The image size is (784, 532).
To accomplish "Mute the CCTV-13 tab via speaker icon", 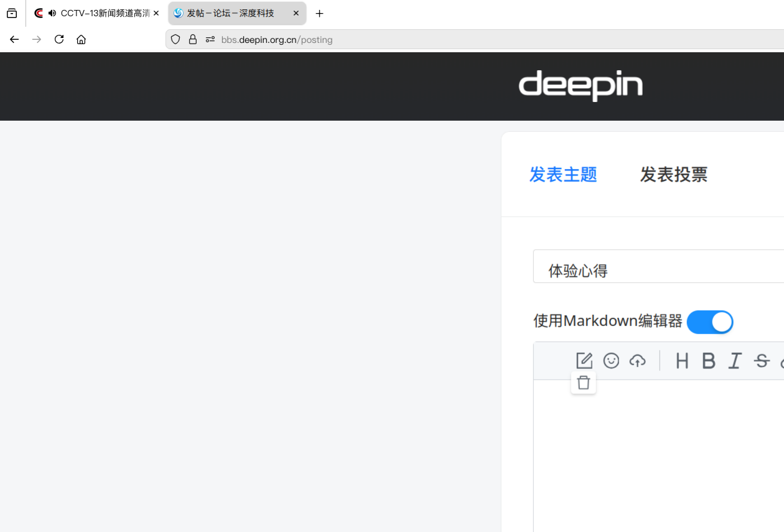I will coord(52,13).
